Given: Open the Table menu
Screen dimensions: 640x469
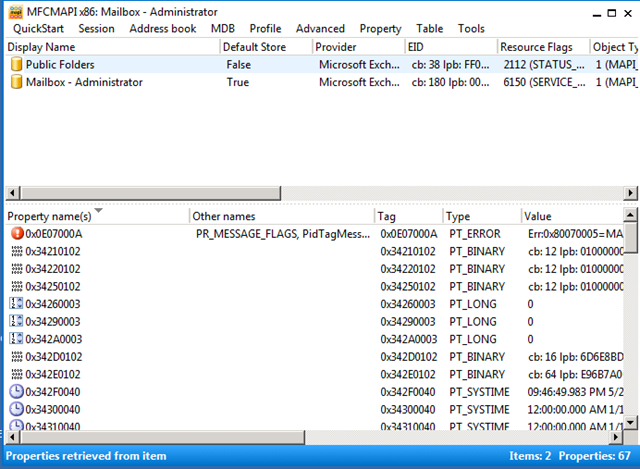Looking at the screenshot, I should pyautogui.click(x=429, y=29).
